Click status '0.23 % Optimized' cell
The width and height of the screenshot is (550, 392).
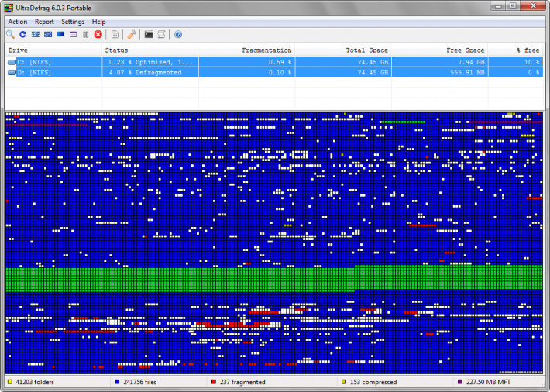point(150,62)
